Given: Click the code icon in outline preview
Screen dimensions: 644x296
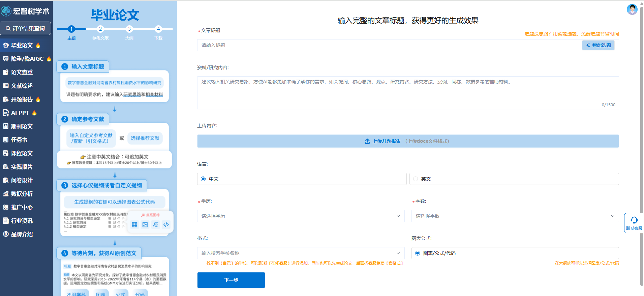Looking at the screenshot, I should 166,225.
